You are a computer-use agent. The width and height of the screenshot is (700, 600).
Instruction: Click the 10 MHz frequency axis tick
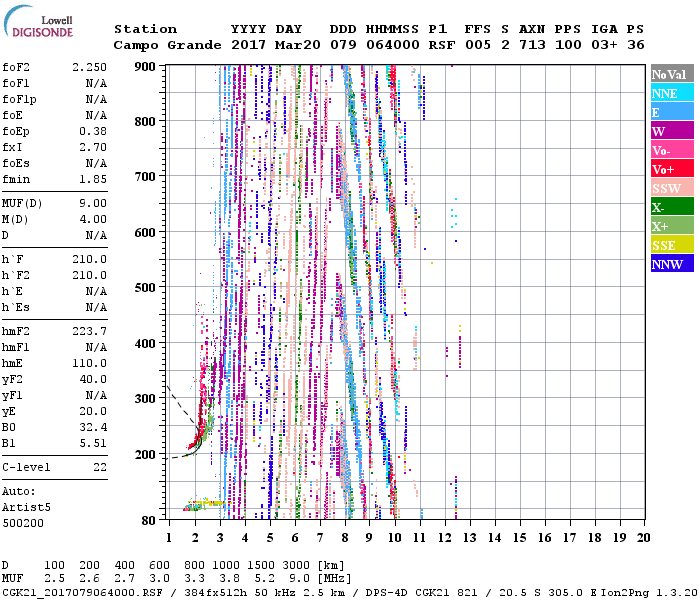394,537
